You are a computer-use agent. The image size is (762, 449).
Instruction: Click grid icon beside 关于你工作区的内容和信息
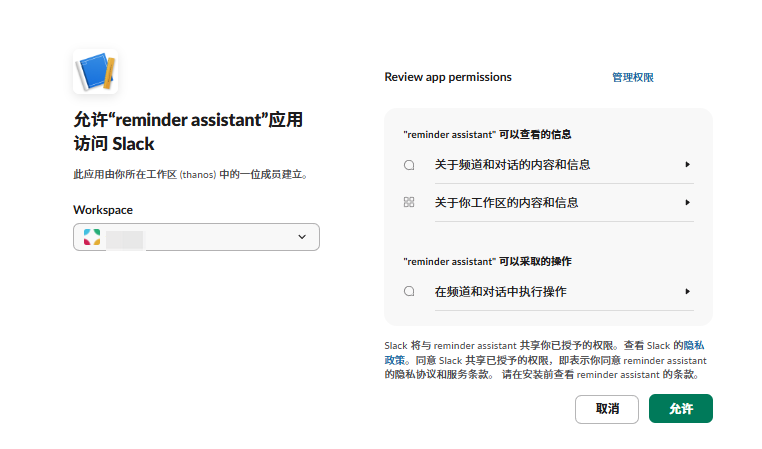tap(409, 202)
